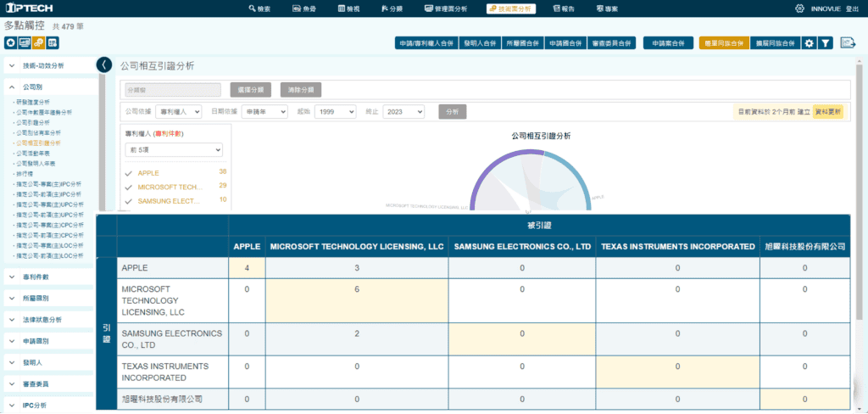The image size is (868, 414).
Task: Collapse the sidebar with the round arrow button
Action: [103, 64]
